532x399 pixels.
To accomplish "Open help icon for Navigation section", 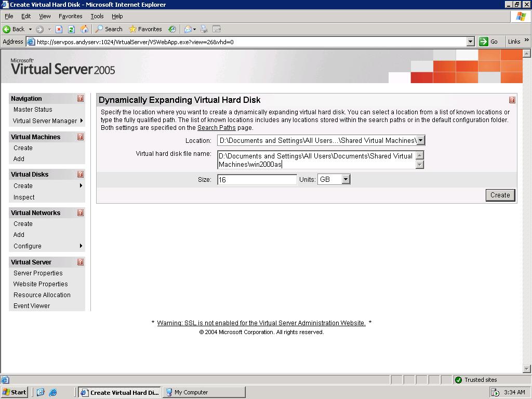I will [x=81, y=98].
